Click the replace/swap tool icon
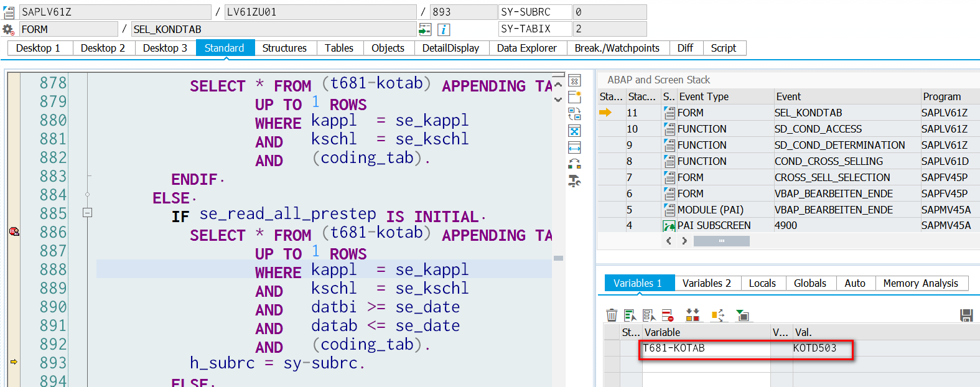980x387 pixels. (574, 114)
